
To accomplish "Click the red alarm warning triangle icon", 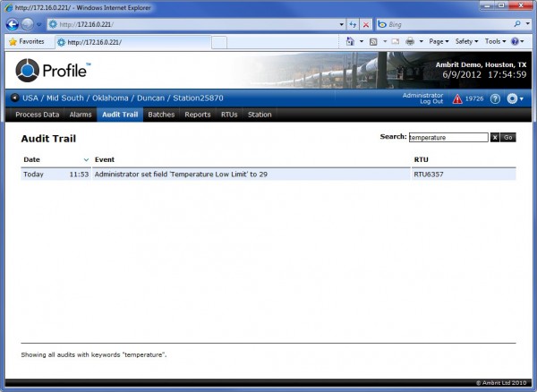I will (457, 99).
